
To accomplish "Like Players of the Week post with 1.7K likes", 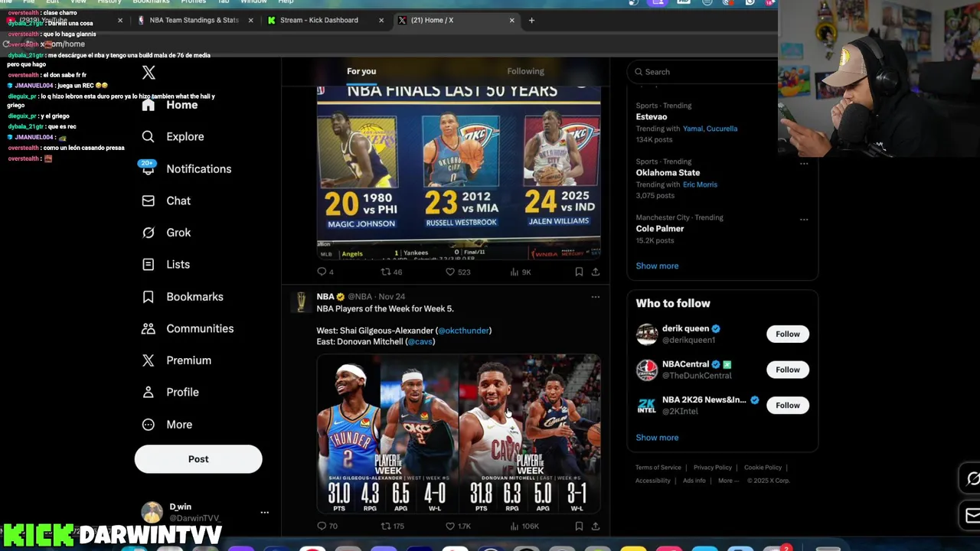I will click(x=458, y=526).
